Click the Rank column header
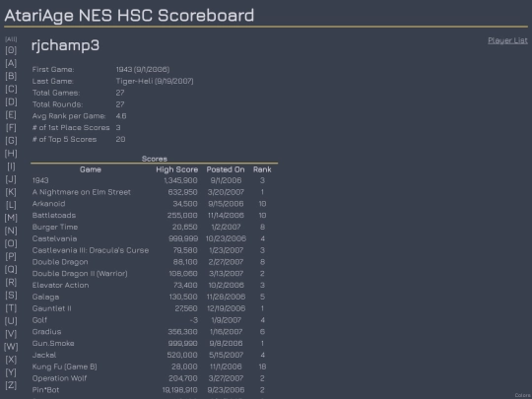The height and width of the screenshot is (399, 532). click(262, 169)
